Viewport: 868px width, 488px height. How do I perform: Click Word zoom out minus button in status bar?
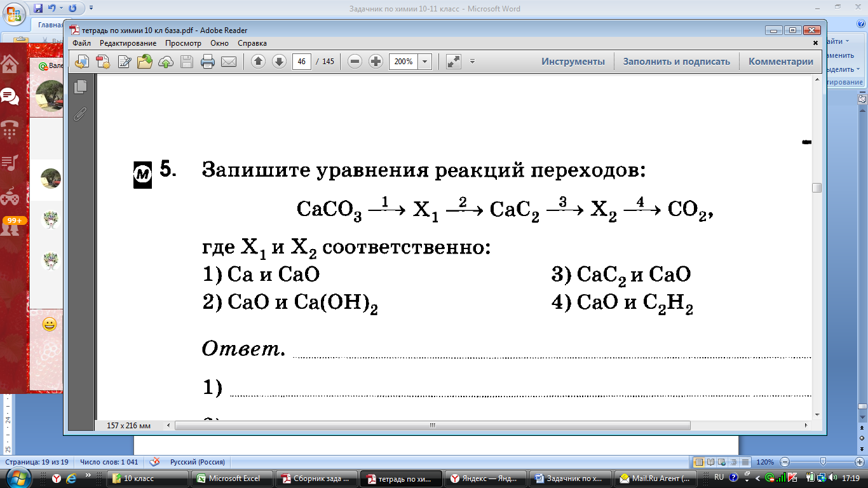tap(785, 462)
